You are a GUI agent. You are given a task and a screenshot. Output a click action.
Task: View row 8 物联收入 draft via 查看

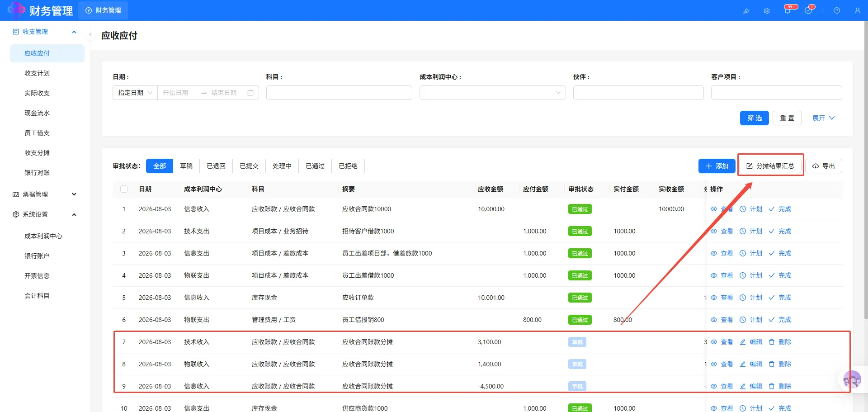722,364
